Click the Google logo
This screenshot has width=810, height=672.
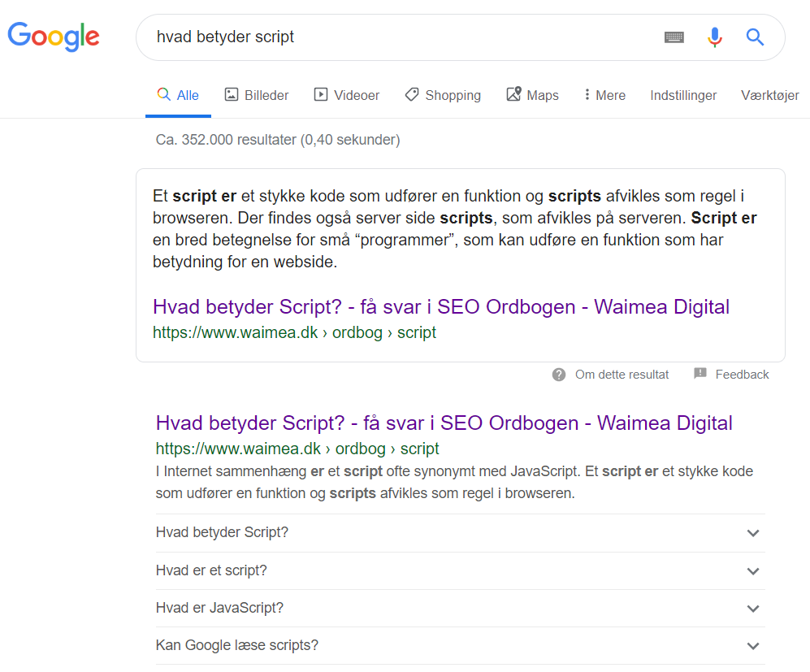click(x=54, y=37)
